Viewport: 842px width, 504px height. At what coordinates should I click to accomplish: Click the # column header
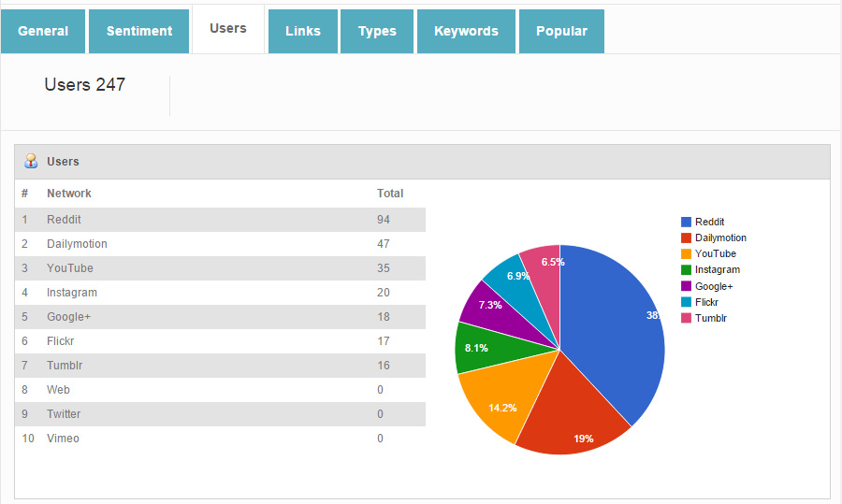coord(24,194)
